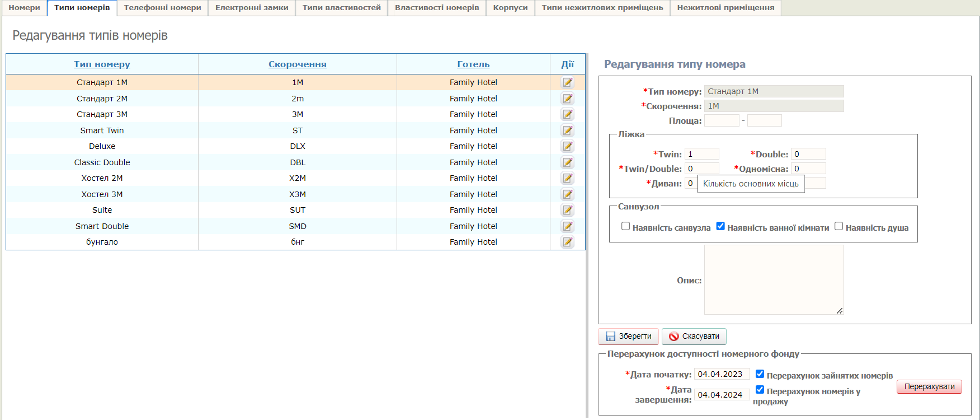980x420 pixels.
Task: Sort table by Тип номеру column
Action: tap(102, 64)
